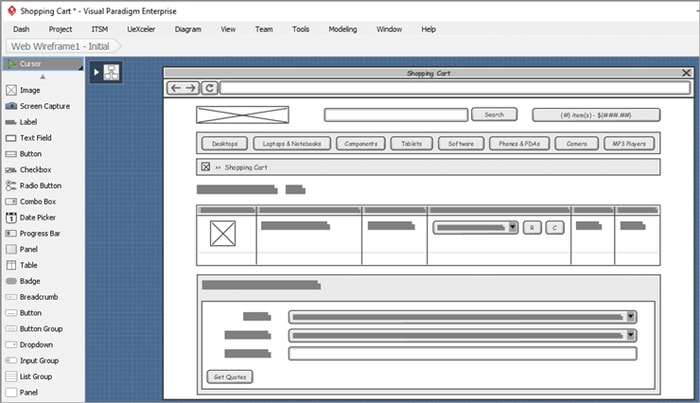700x403 pixels.
Task: Select the Screen Capture tool
Action: click(43, 106)
